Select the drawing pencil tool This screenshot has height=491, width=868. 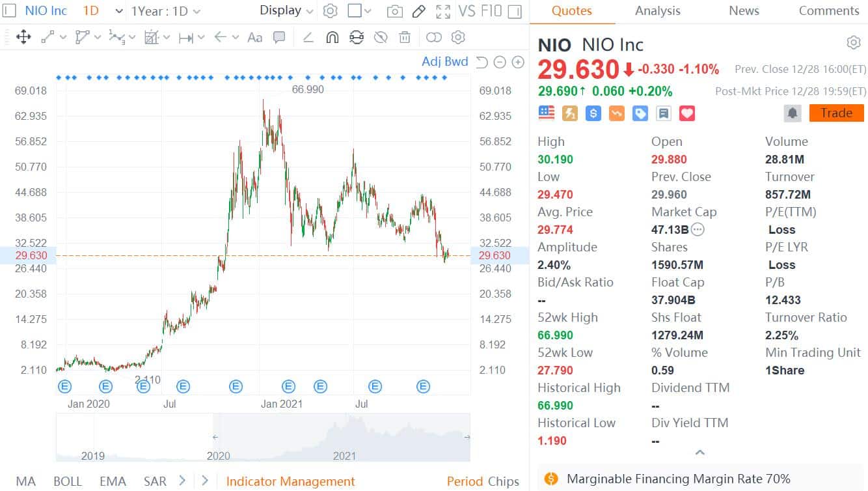[418, 11]
